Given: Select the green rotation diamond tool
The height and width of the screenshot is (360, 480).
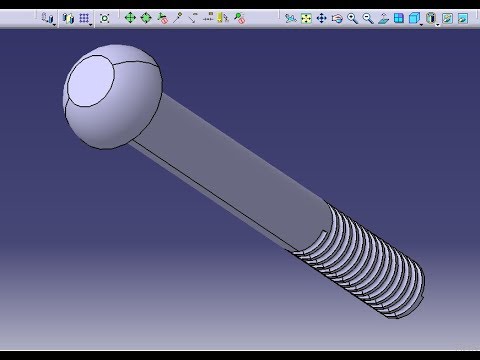Looking at the screenshot, I should (x=146, y=18).
